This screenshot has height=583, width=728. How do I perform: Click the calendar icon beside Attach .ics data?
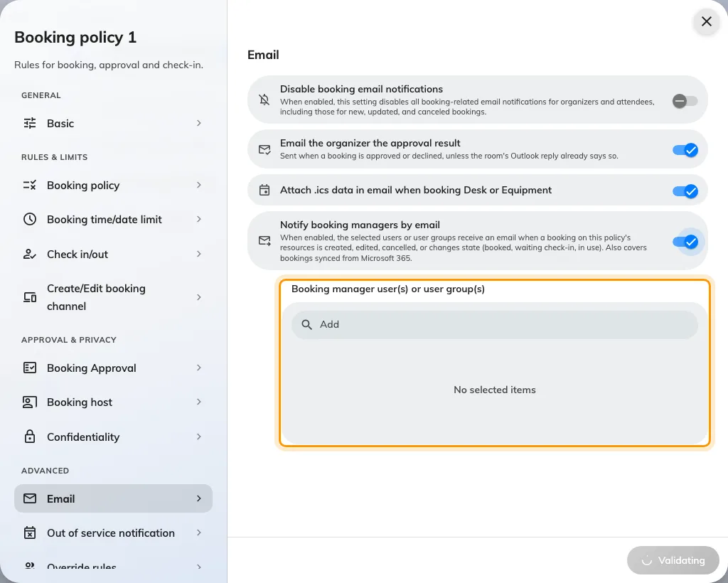264,190
